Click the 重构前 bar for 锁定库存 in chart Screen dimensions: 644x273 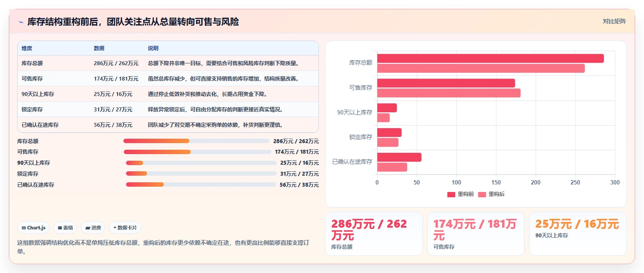(x=389, y=133)
